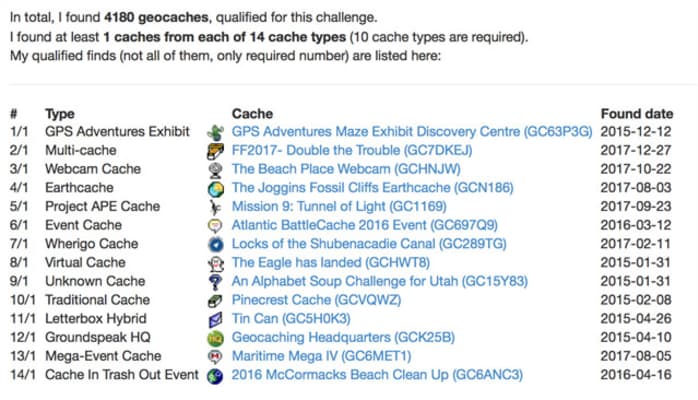Click the Traditional Cache green icon
Viewport: 698px width, 400px height.
213,300
